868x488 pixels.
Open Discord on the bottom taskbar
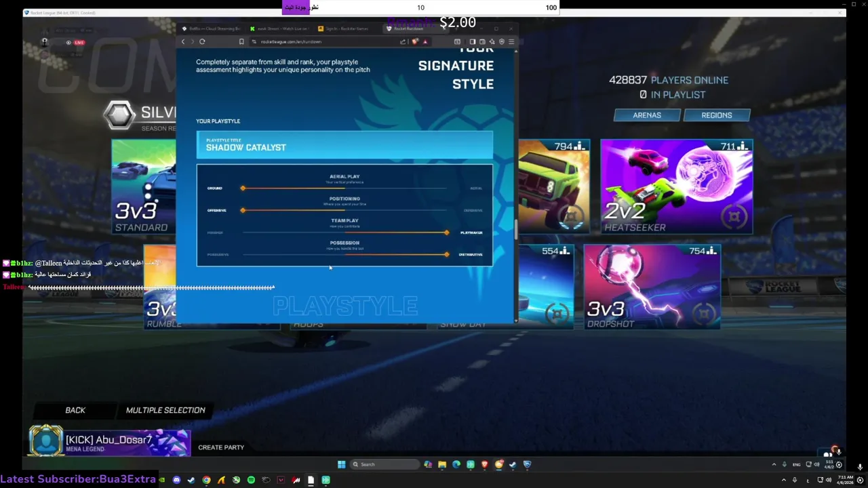tap(177, 480)
